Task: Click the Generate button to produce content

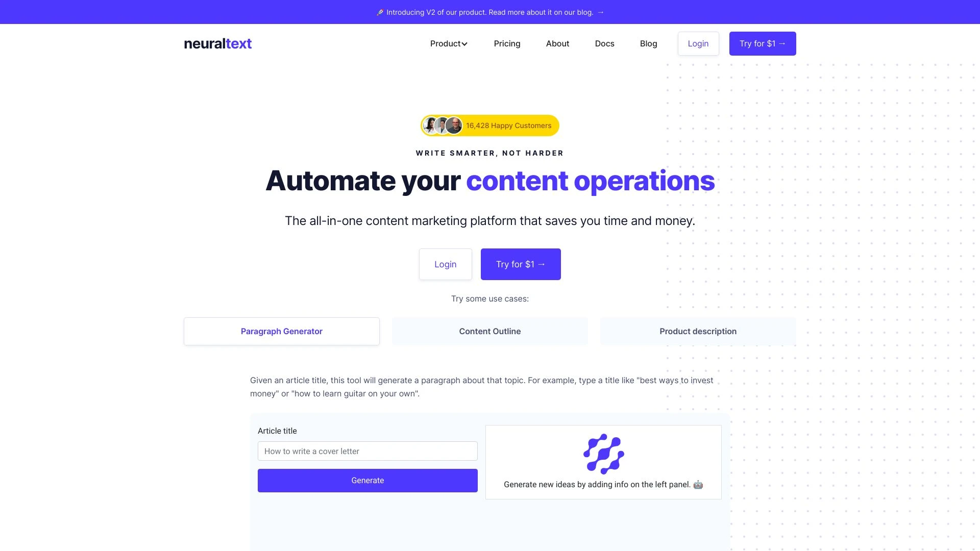Action: click(x=367, y=480)
